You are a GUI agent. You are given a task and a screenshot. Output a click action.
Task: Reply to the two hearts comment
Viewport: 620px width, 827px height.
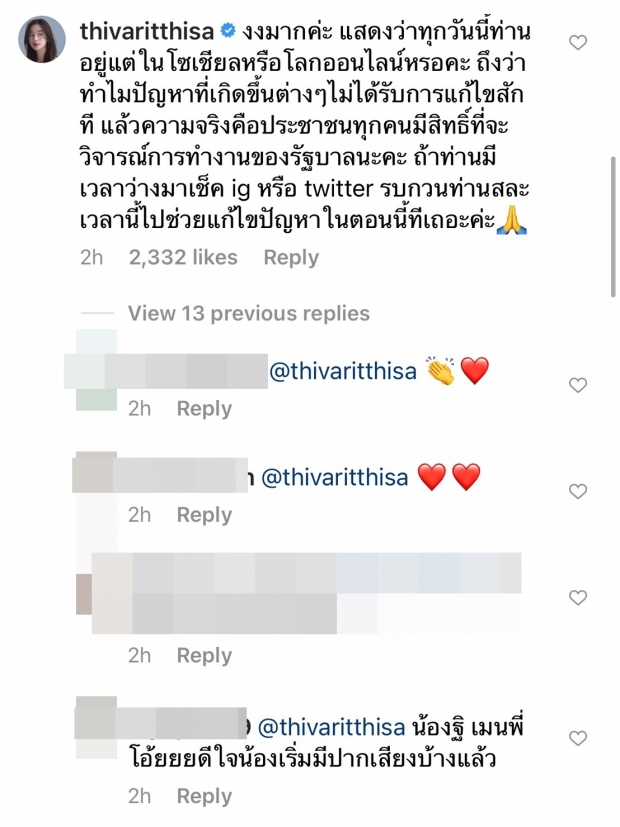(x=204, y=515)
